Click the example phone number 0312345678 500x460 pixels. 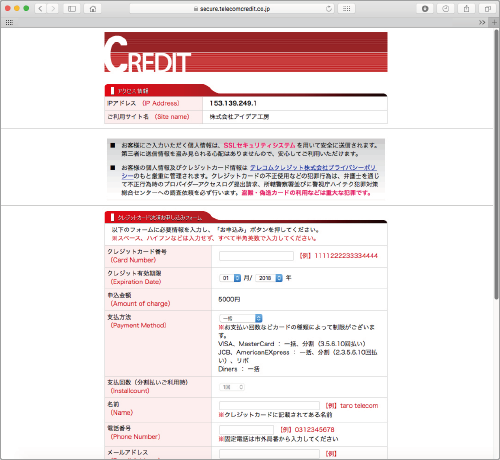click(314, 430)
